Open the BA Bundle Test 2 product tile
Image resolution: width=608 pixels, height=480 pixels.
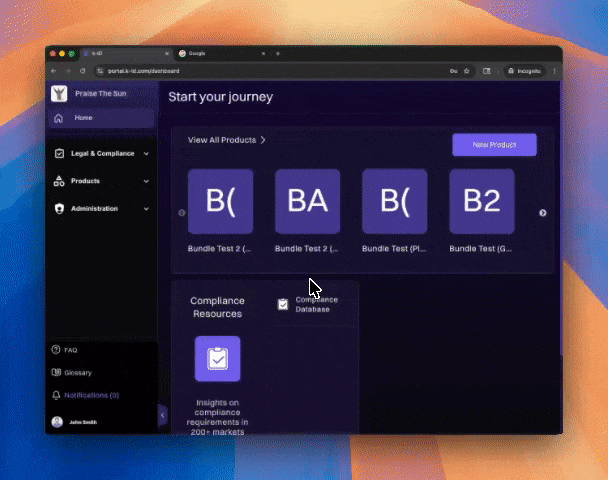(x=307, y=202)
